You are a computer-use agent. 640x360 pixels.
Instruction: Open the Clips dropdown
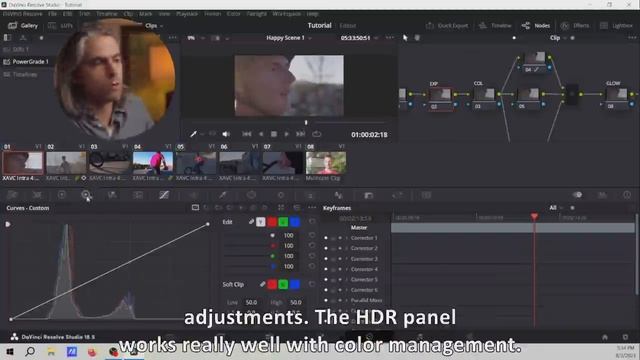point(154,25)
